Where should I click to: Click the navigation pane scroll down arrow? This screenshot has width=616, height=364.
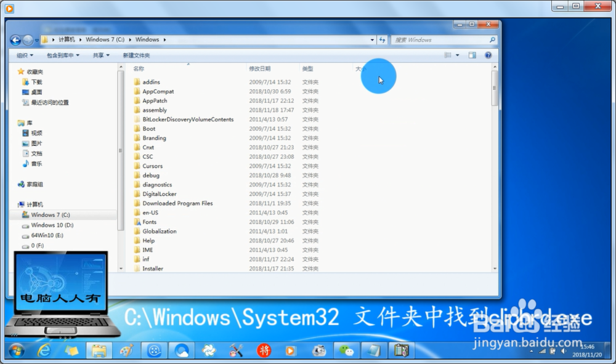[x=121, y=269]
